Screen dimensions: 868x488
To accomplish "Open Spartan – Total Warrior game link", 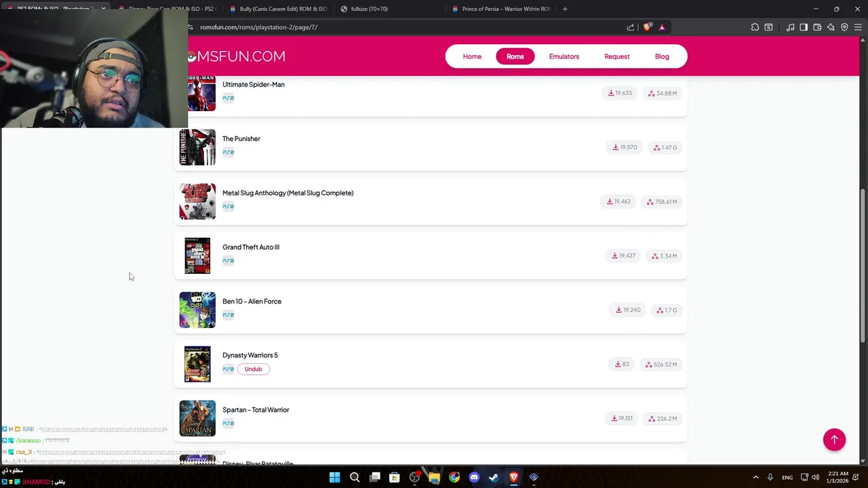I will (256, 409).
